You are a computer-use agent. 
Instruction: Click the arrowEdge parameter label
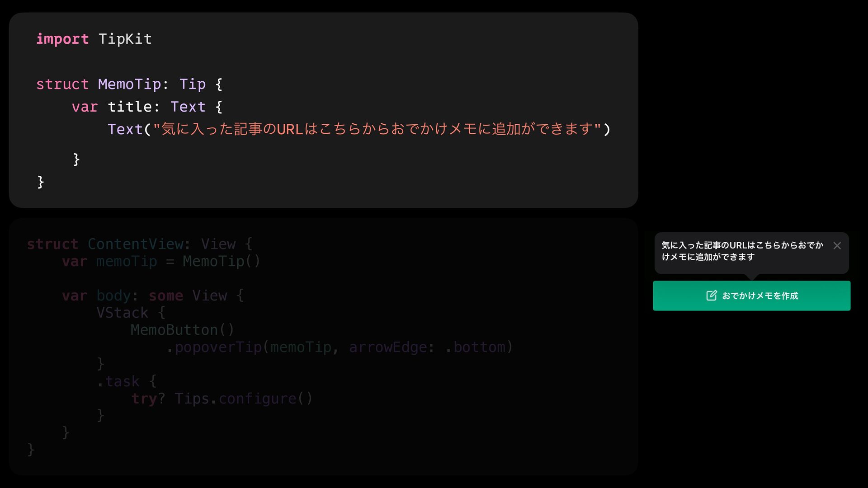pos(387,347)
